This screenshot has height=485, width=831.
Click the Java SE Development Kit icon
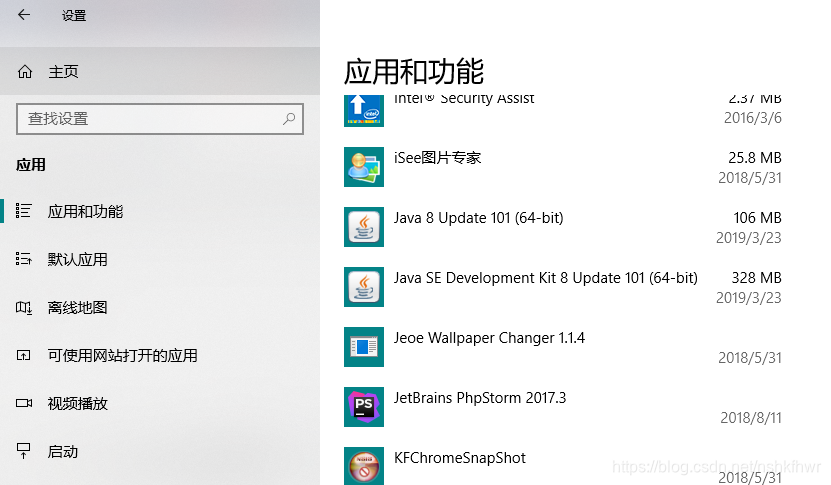point(364,287)
